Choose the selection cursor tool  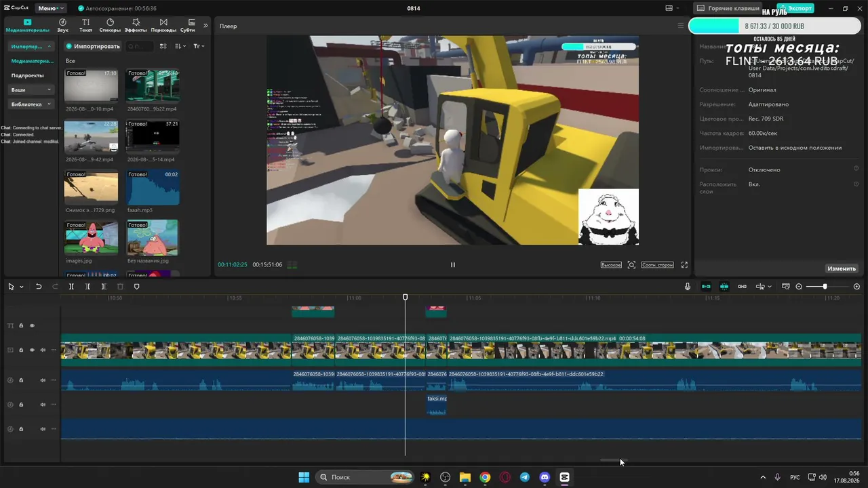(x=12, y=287)
